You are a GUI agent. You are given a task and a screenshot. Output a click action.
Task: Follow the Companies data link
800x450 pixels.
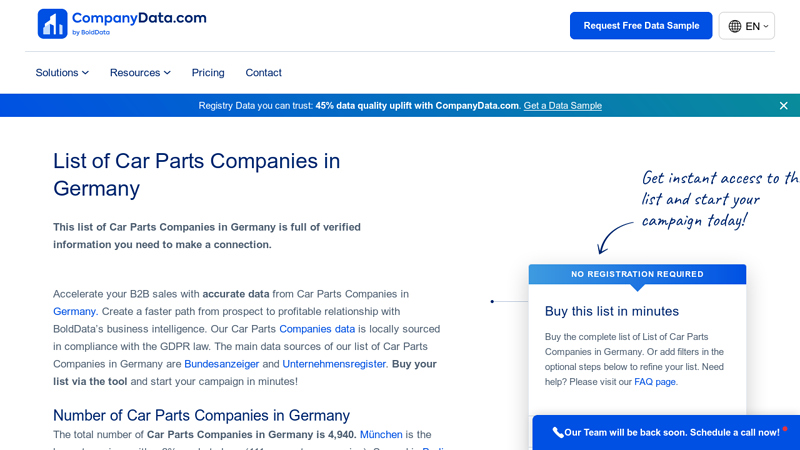pos(317,329)
